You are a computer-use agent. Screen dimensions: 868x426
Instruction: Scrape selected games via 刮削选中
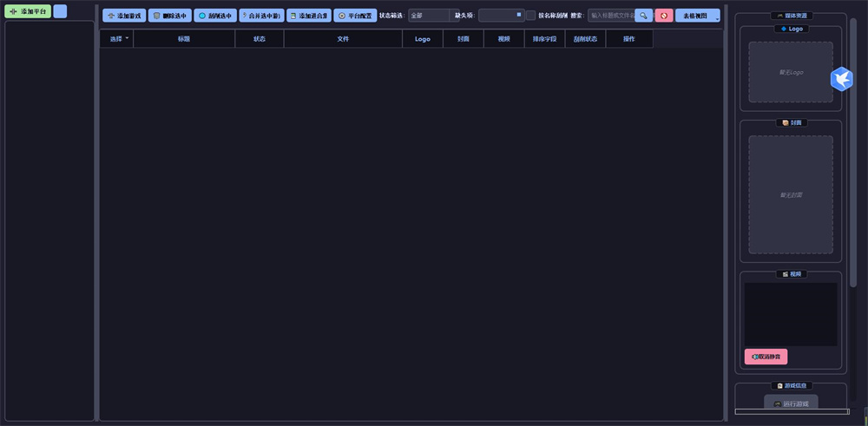pyautogui.click(x=215, y=16)
